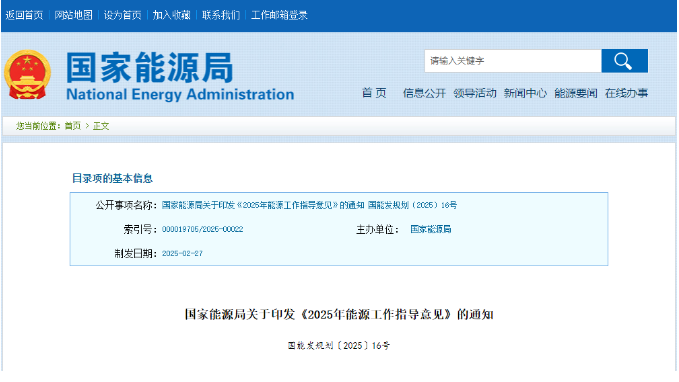
Task: Select the 领导活动 navigation menu item
Action: (475, 93)
